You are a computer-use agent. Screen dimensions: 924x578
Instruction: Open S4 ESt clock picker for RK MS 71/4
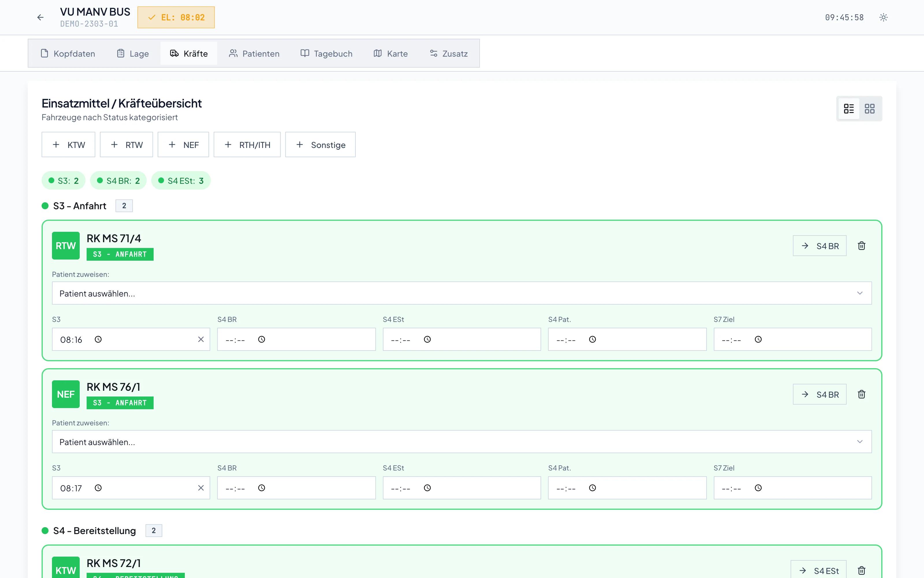427,340
